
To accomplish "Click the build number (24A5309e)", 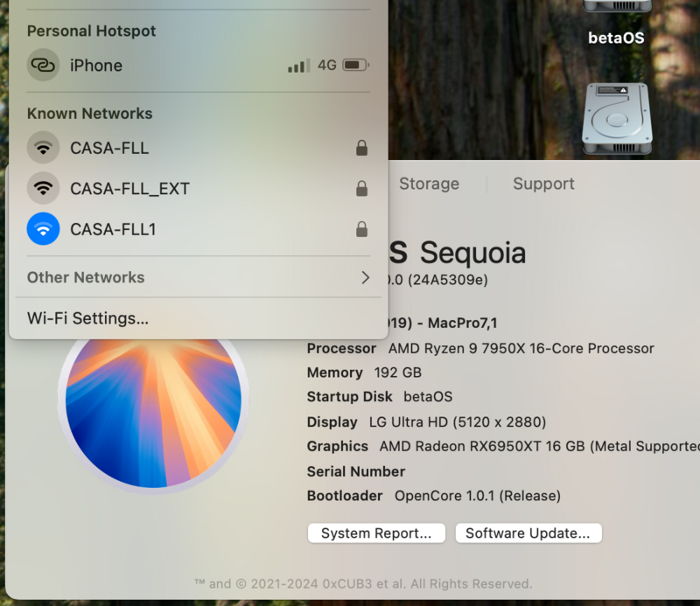I will tap(448, 280).
